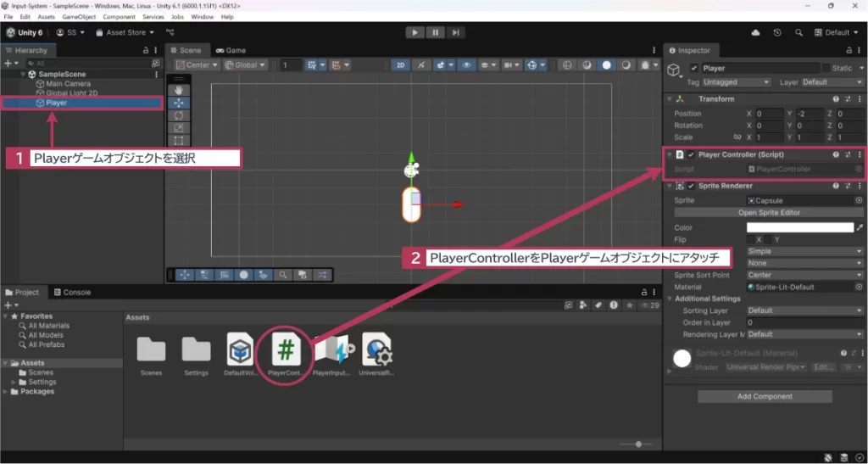Collapse the Transform component section

670,99
